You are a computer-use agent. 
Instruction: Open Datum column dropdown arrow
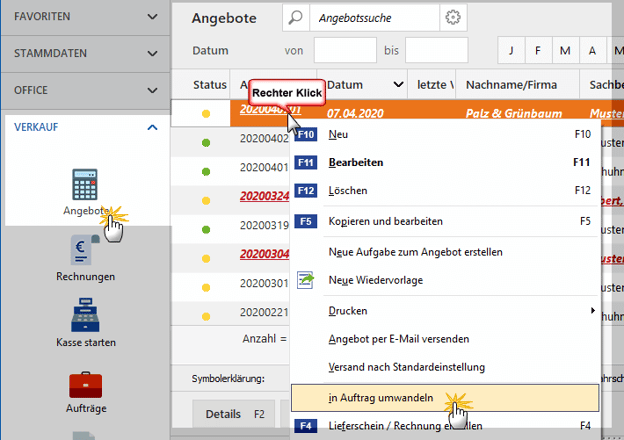pyautogui.click(x=398, y=85)
